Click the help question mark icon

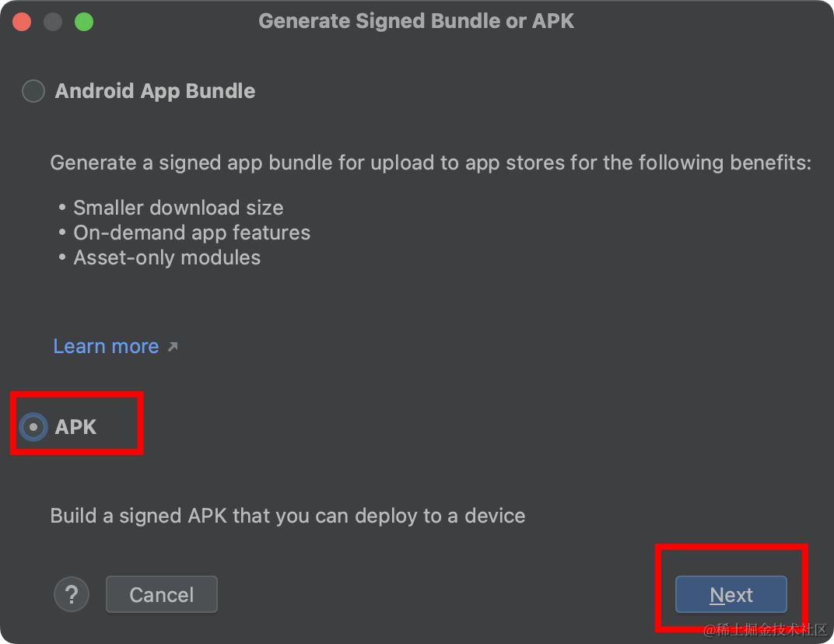71,594
